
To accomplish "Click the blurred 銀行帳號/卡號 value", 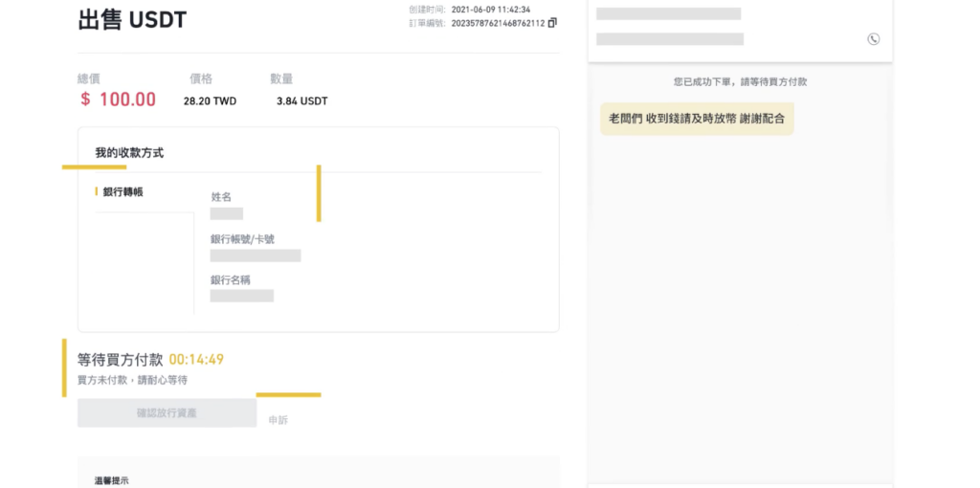I will (x=255, y=255).
